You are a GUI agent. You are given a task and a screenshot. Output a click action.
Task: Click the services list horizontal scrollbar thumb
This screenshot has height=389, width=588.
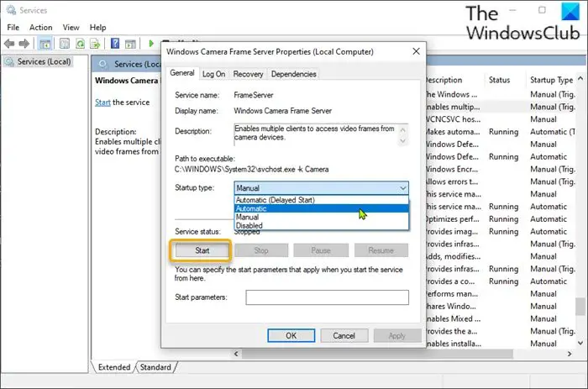[x=377, y=354]
